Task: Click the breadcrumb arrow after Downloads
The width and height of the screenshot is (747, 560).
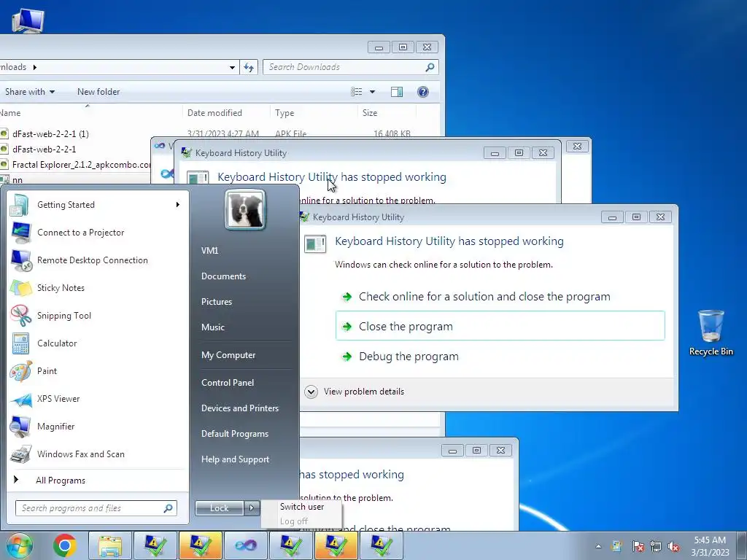Action: pyautogui.click(x=35, y=67)
